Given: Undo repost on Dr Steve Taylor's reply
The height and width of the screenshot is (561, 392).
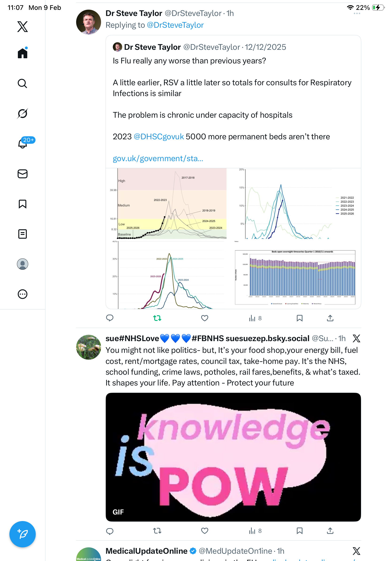Looking at the screenshot, I should pos(157,318).
